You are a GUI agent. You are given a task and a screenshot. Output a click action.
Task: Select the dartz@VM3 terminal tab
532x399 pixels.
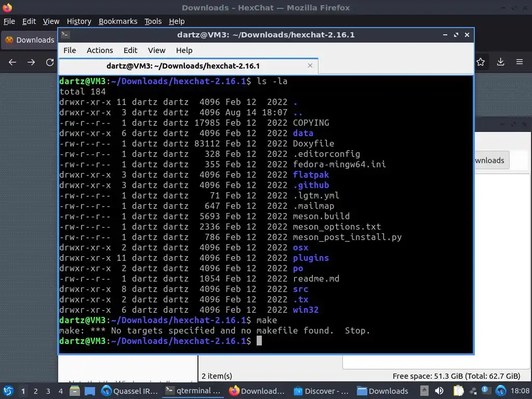(x=189, y=66)
